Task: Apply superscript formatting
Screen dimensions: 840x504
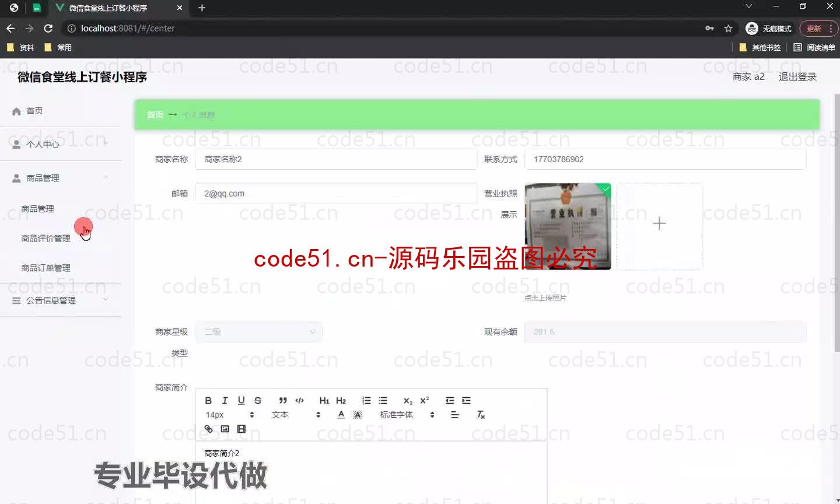Action: 424,400
